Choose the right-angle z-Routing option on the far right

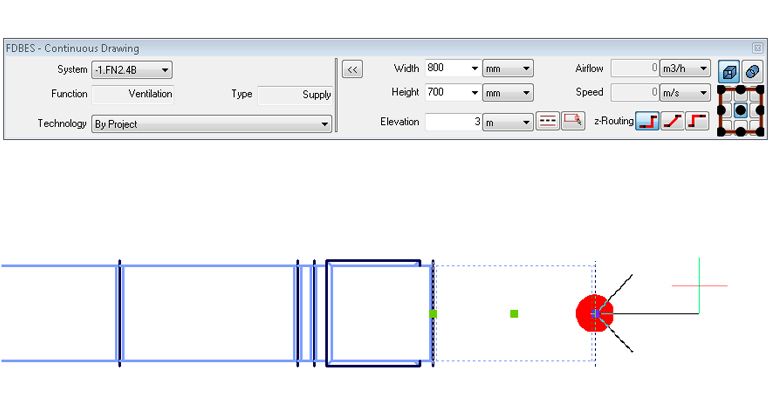point(697,122)
